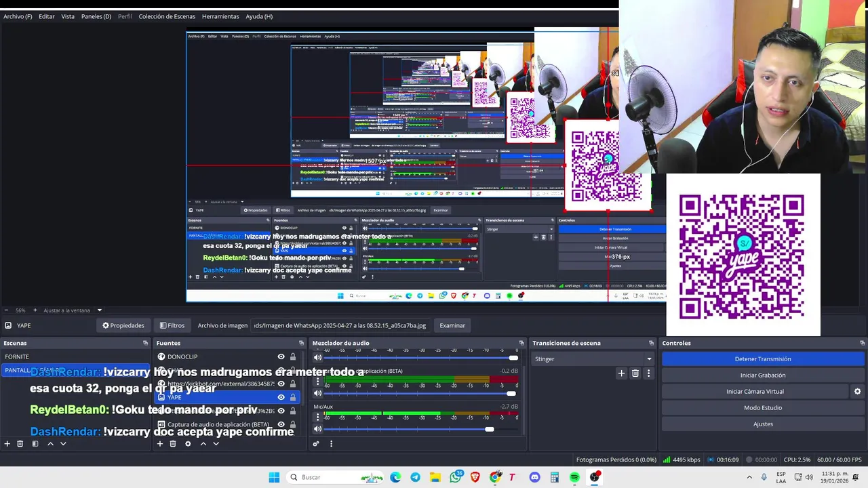Open the Vista menu
868x488 pixels.
68,16
